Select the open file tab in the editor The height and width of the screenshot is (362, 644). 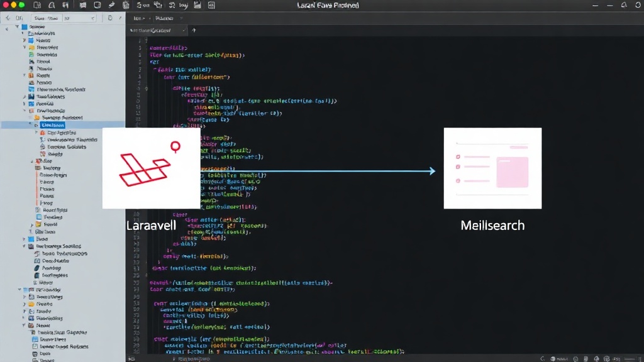click(156, 30)
